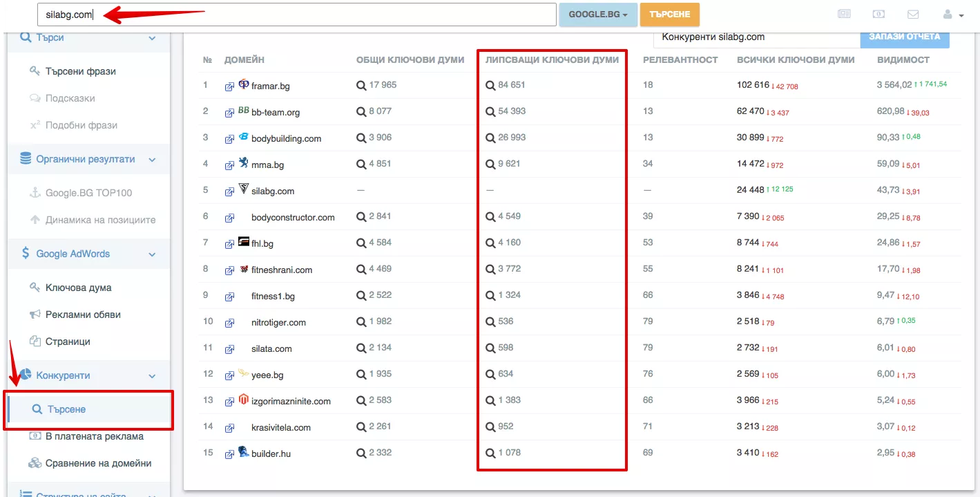
Task: Open silabg.com domain link in table
Action: point(273,191)
